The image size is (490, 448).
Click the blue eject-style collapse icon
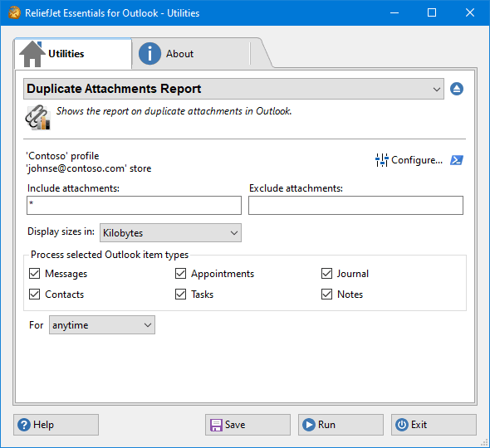pyautogui.click(x=457, y=89)
